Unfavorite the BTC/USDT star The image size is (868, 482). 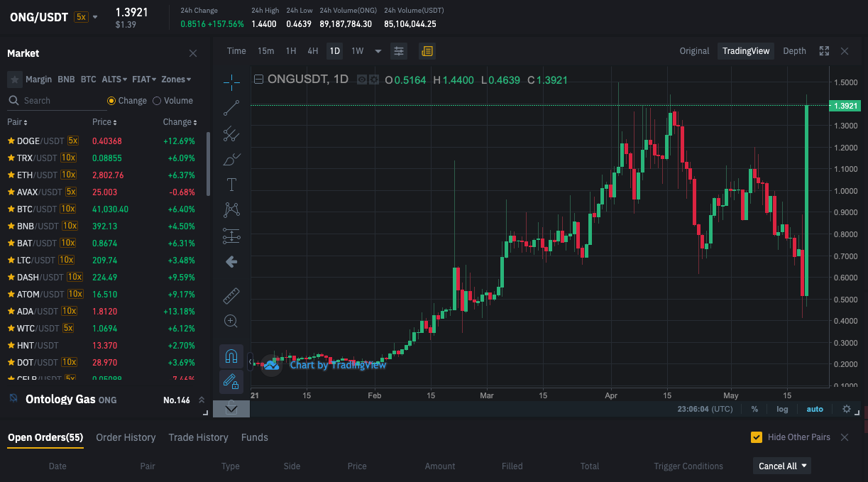click(x=11, y=209)
